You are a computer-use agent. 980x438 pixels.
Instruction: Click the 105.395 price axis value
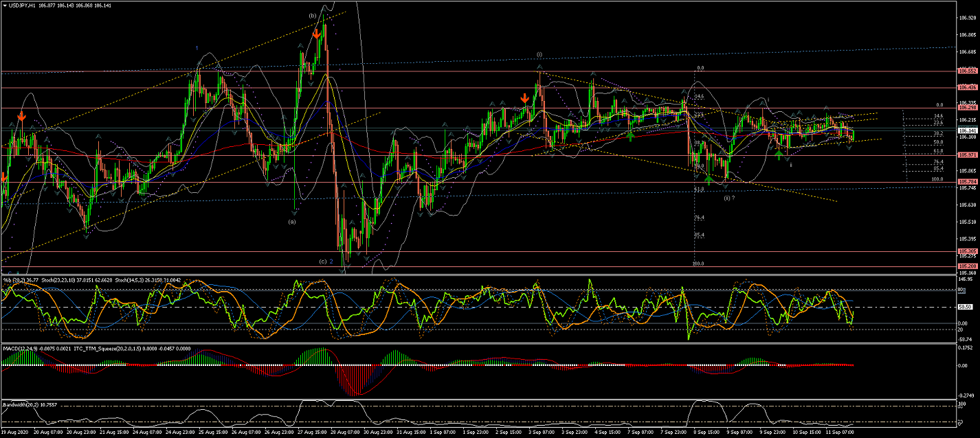(x=968, y=239)
